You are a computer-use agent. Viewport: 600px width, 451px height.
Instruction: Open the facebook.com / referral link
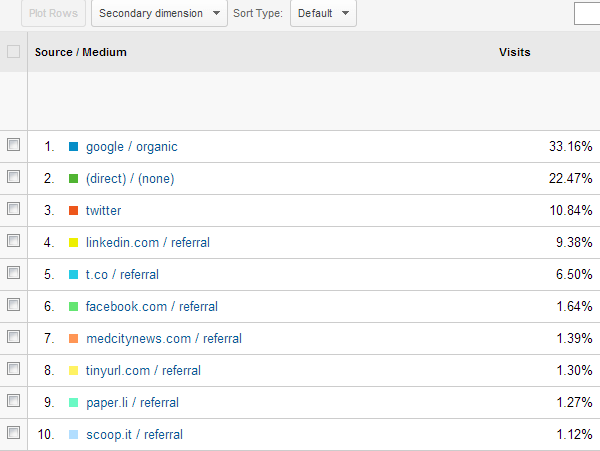152,306
